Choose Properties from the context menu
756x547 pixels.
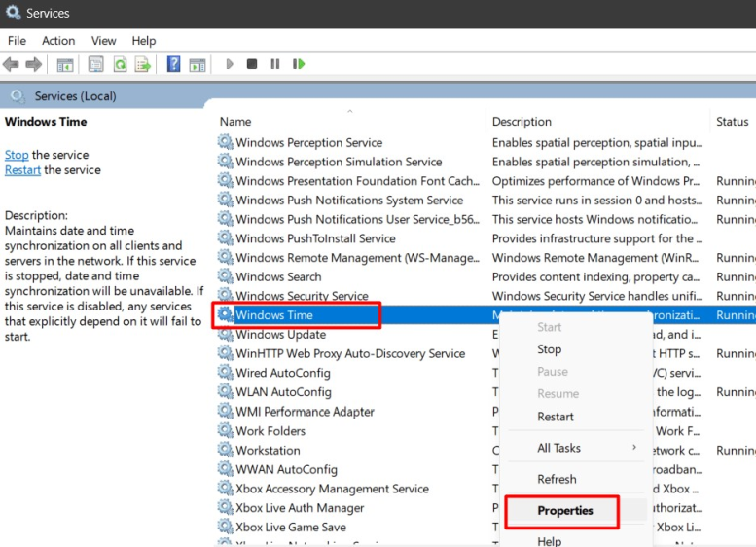565,510
